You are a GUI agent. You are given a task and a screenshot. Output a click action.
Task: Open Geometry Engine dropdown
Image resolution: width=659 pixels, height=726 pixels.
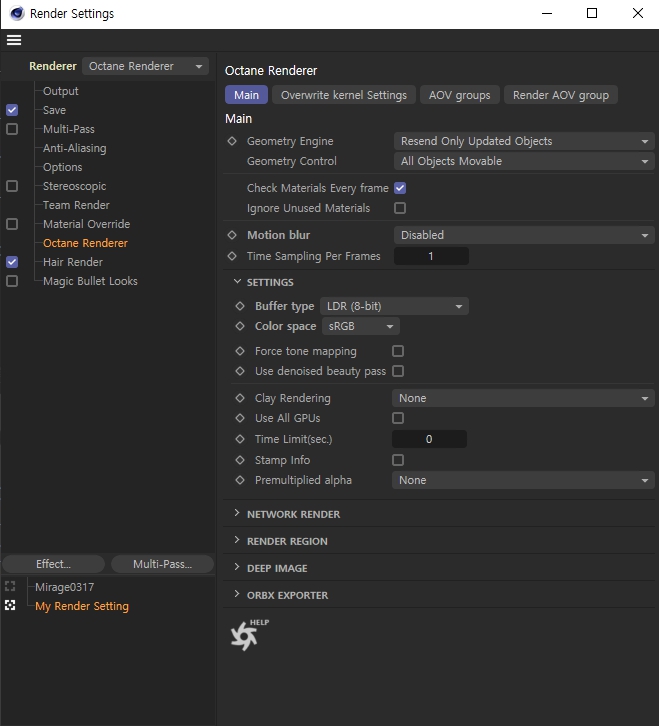click(x=524, y=141)
